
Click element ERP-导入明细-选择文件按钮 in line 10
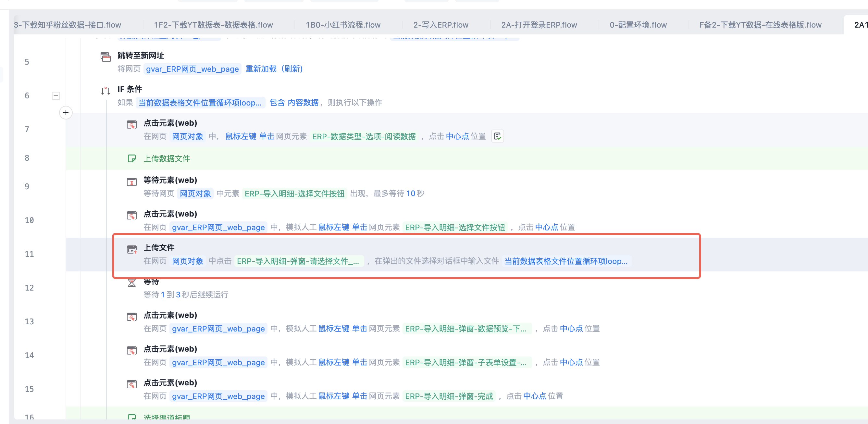coord(455,228)
